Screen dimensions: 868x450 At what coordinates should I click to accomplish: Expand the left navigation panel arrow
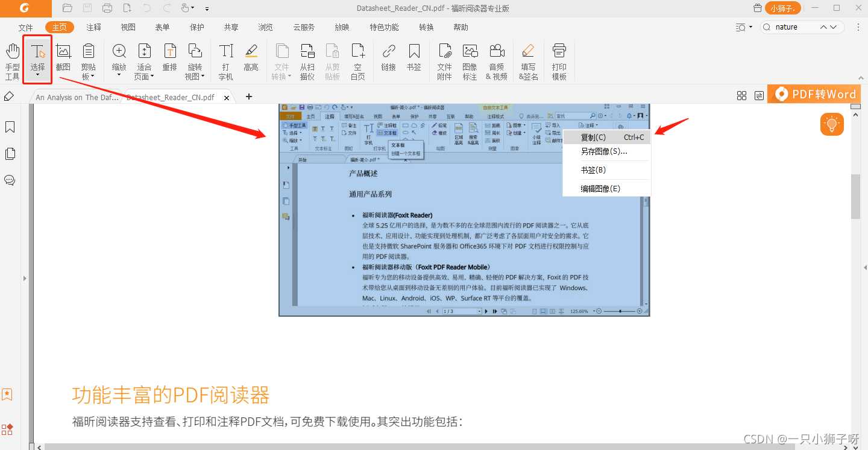[25, 278]
